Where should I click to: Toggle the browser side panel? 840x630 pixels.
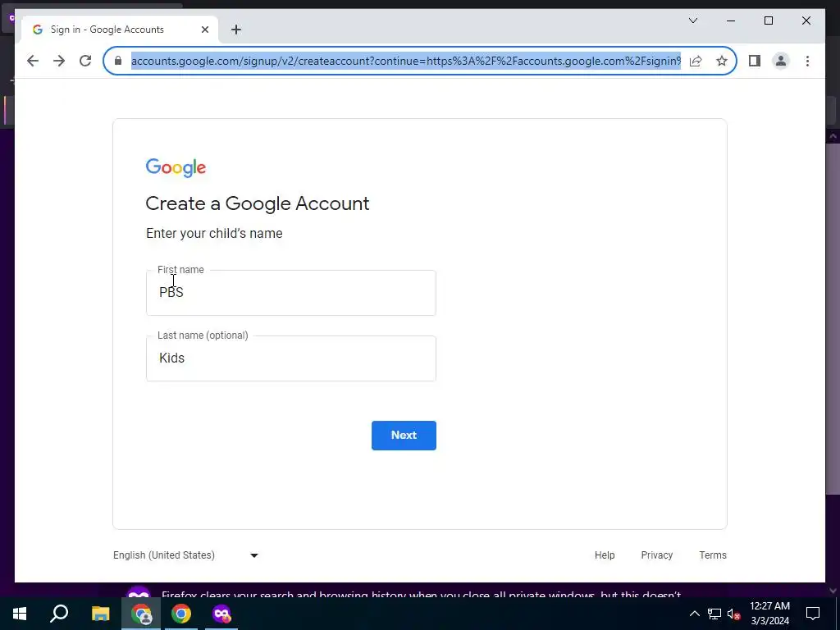click(755, 61)
